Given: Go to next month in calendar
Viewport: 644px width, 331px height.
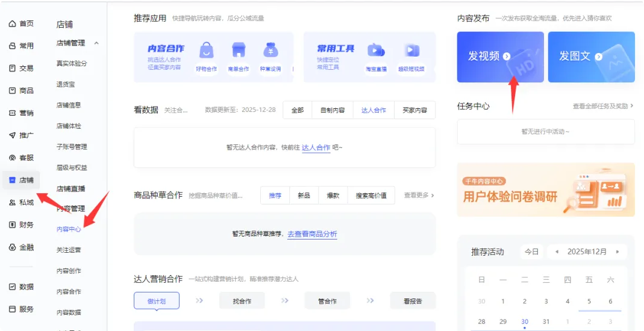Looking at the screenshot, I should click(617, 252).
